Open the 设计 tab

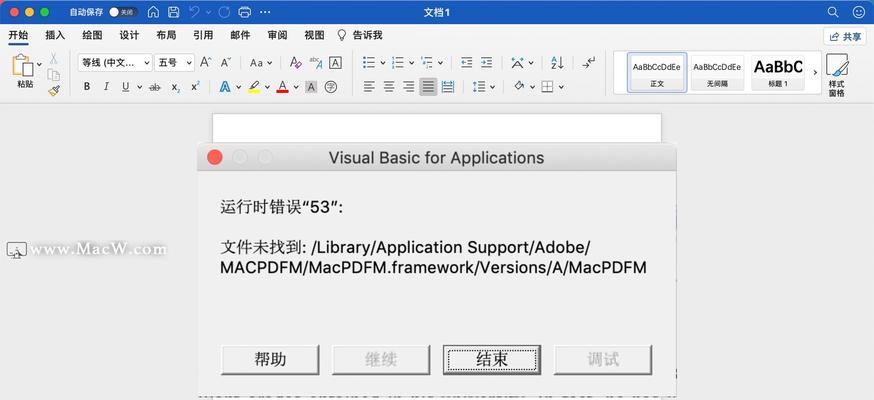[x=129, y=35]
